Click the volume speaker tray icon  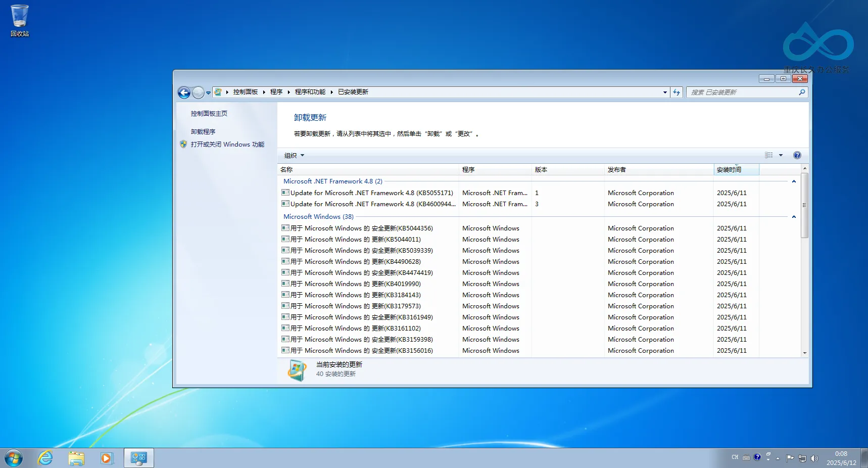814,458
